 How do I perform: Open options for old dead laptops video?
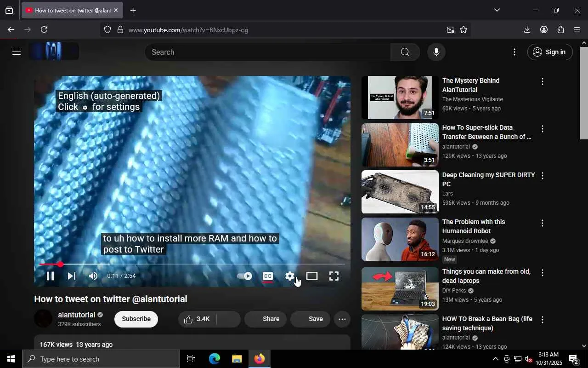click(x=543, y=273)
